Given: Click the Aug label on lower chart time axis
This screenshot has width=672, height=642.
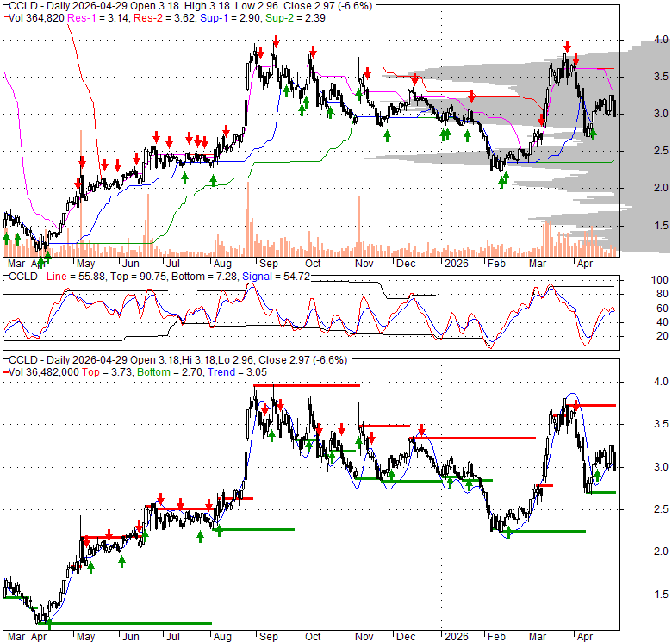Looking at the screenshot, I should pyautogui.click(x=222, y=637).
